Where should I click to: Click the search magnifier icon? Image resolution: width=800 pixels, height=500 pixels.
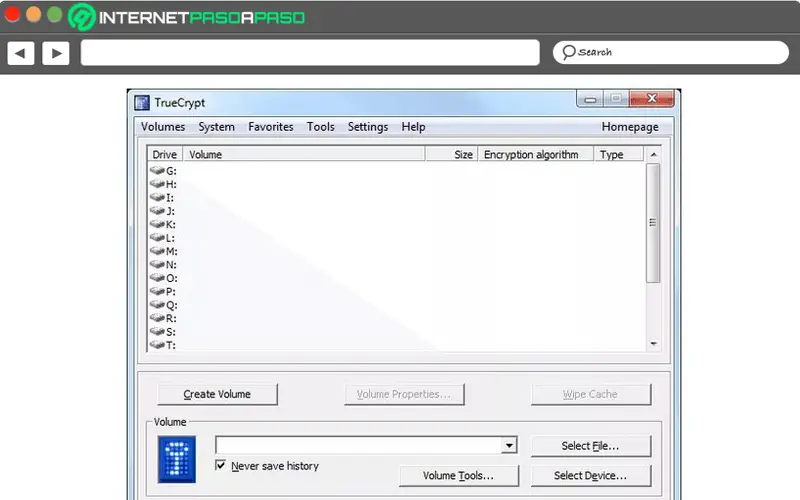coord(568,52)
